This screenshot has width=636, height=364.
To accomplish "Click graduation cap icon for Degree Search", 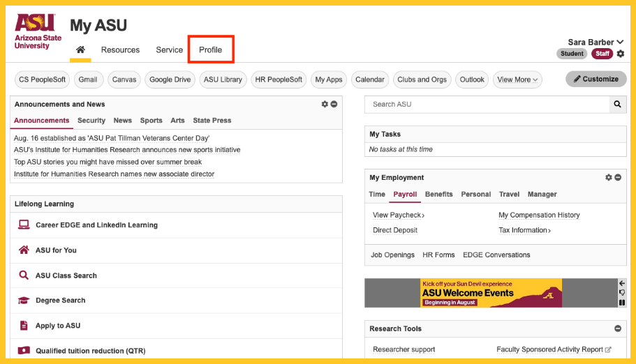I will [x=24, y=301].
